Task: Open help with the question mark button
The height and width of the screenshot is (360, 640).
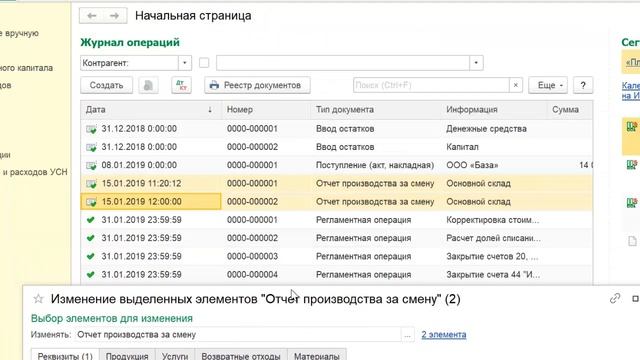Action: (583, 85)
